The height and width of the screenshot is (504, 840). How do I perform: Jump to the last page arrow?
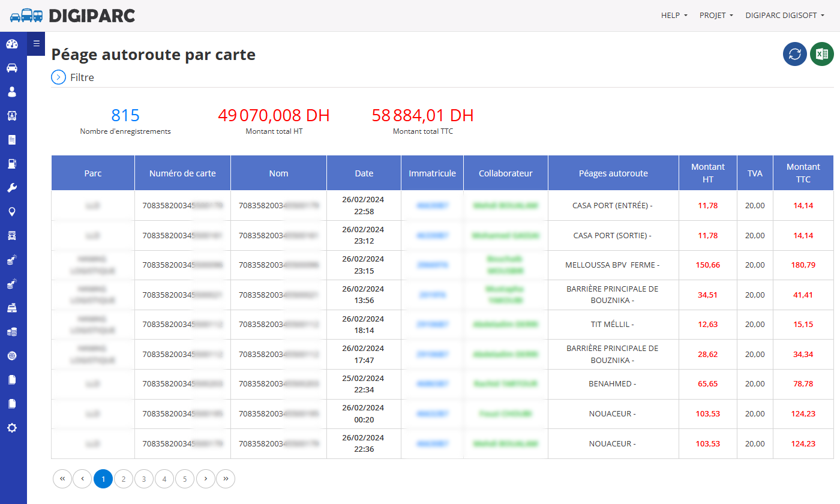pos(226,479)
